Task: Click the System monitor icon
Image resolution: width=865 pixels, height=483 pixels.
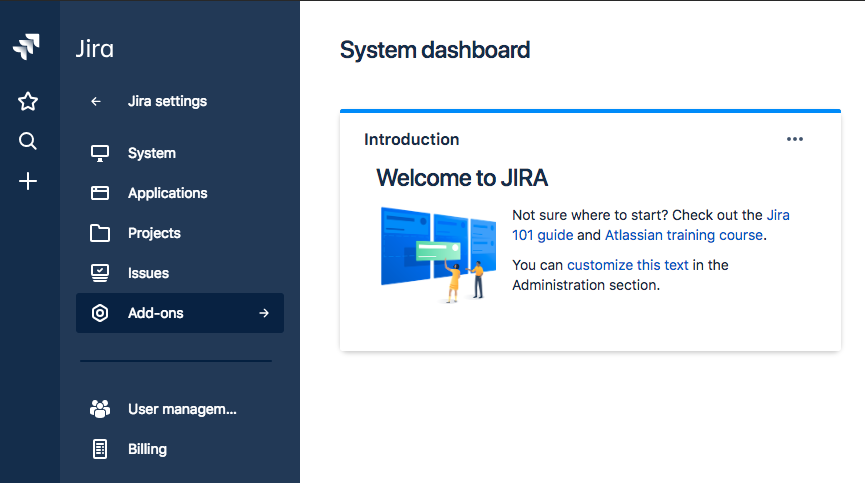Action: pos(100,153)
